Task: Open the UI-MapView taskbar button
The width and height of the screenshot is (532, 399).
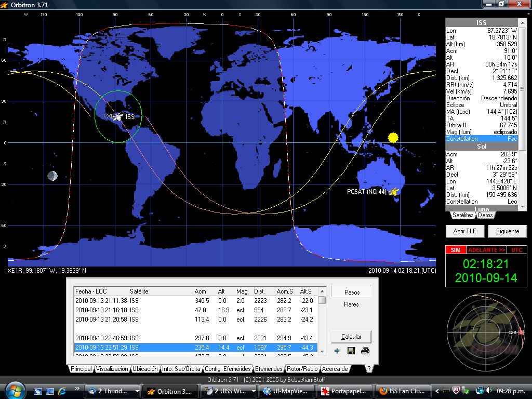Action: point(287,391)
